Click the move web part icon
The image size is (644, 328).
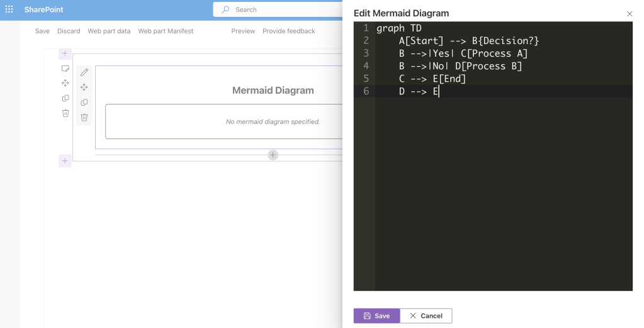(x=84, y=88)
